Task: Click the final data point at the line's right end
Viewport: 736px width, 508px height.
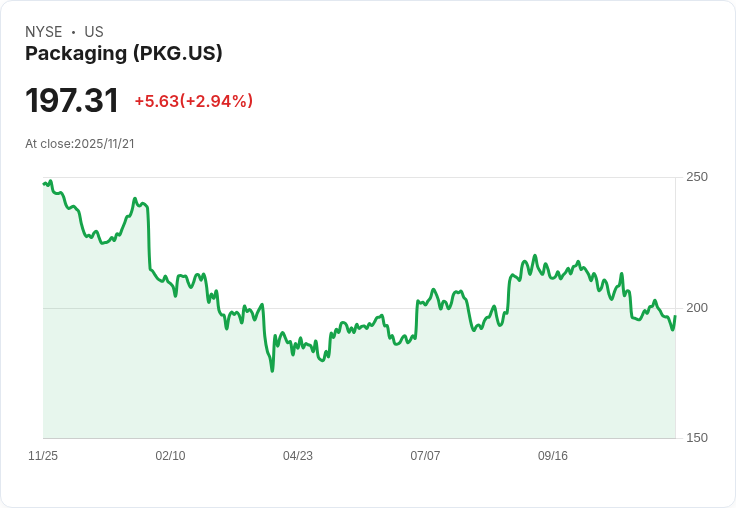Action: click(675, 317)
